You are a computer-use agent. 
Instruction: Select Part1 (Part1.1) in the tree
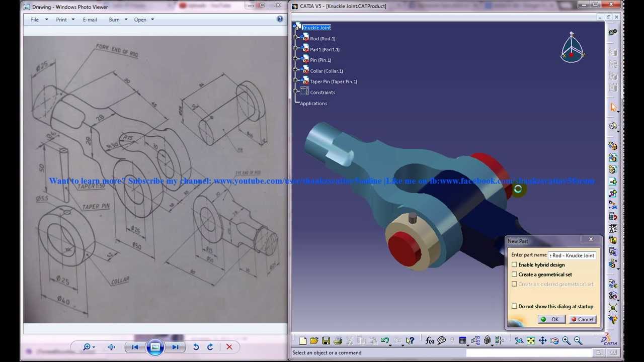[x=325, y=50]
